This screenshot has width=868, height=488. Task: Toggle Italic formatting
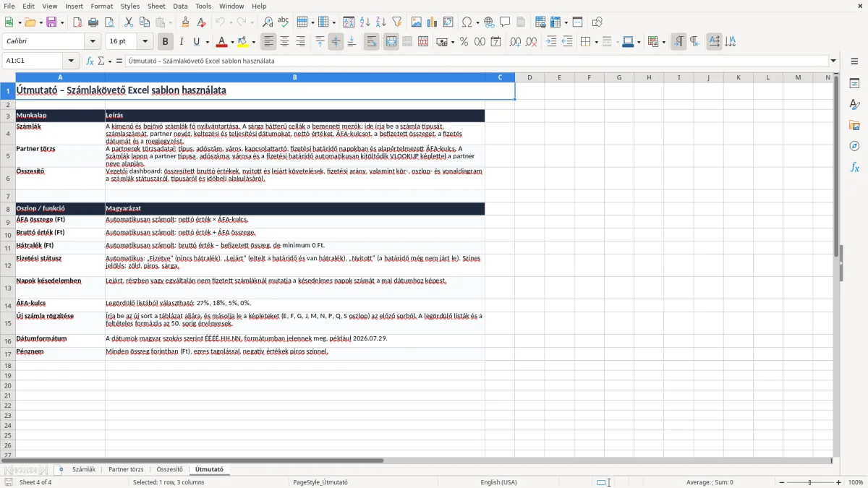(x=181, y=42)
